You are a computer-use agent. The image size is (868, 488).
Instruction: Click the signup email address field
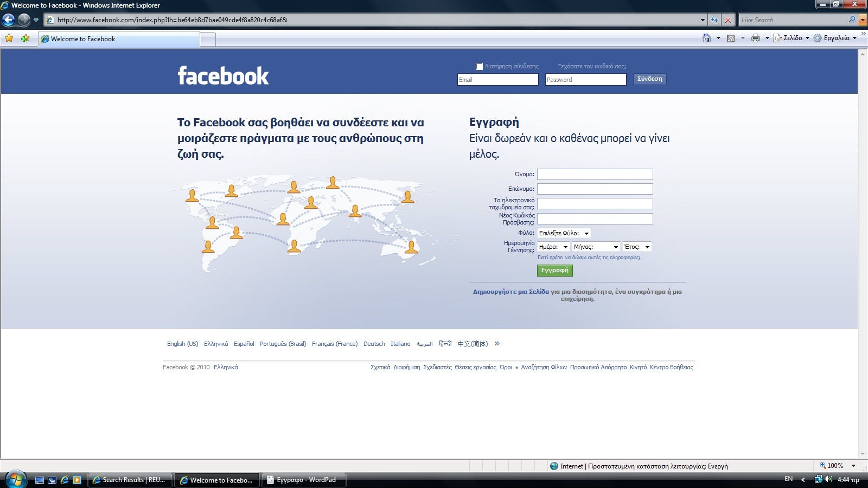pos(595,203)
